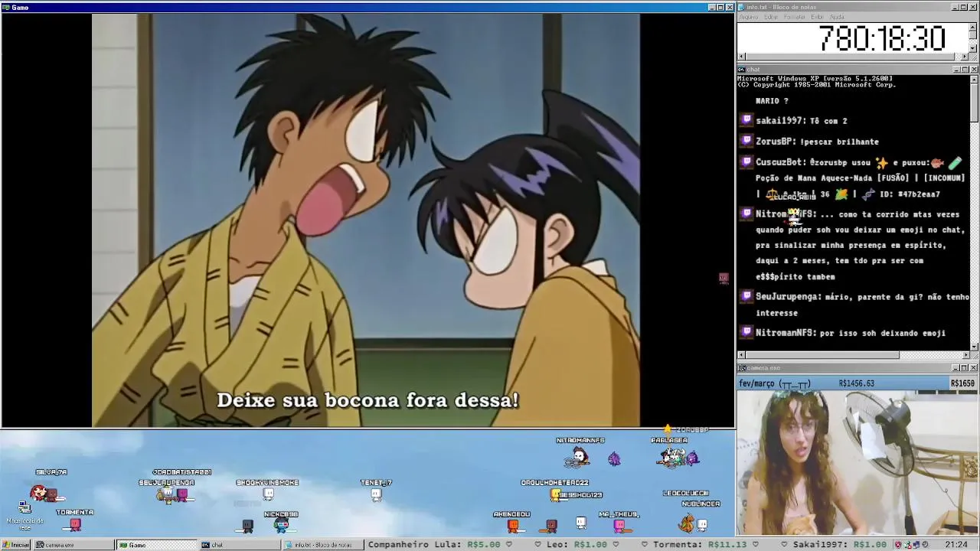
Task: Click the SHOOKYUINSMOKE white avatar
Action: (268, 494)
